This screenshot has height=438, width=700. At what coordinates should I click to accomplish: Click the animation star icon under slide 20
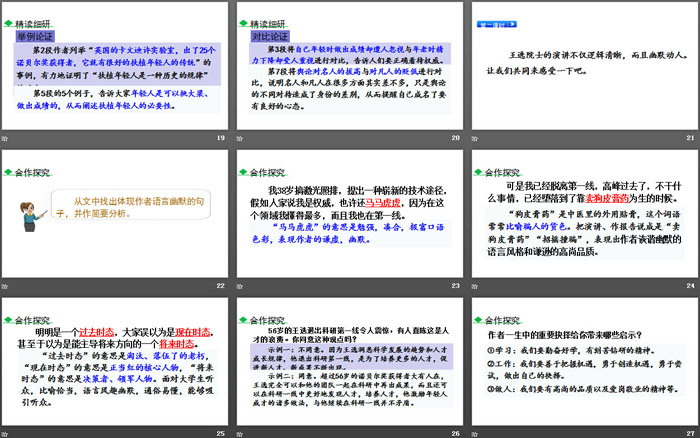coord(240,138)
